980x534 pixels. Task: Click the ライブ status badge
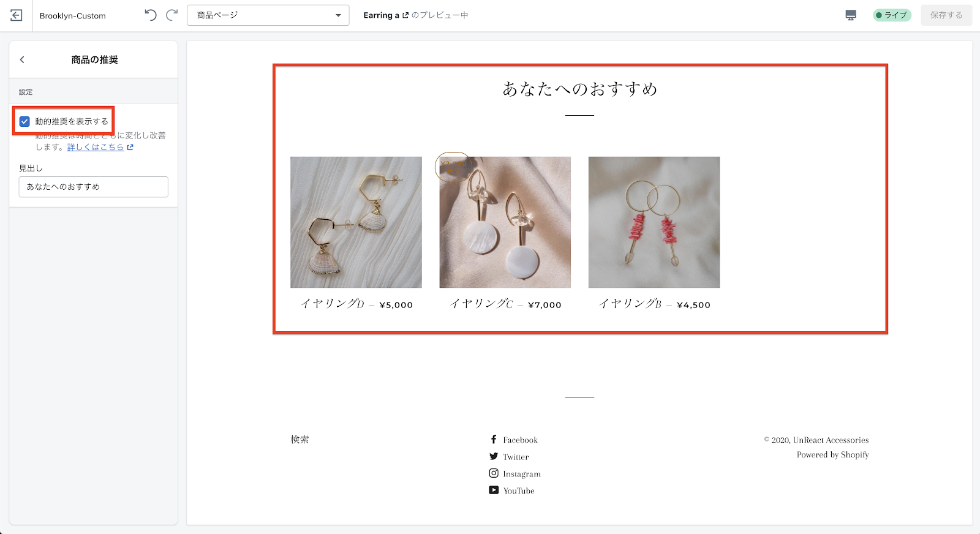pyautogui.click(x=892, y=15)
